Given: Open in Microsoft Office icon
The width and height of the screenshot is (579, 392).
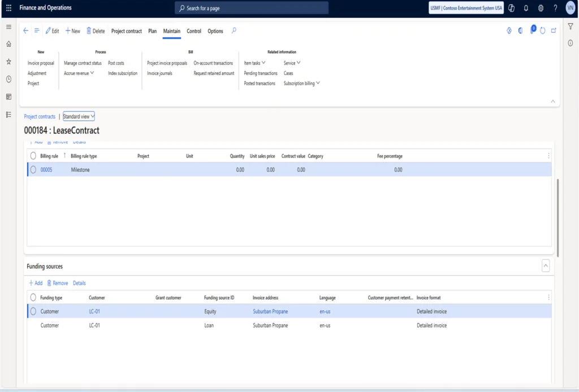Looking at the screenshot, I should [x=520, y=31].
